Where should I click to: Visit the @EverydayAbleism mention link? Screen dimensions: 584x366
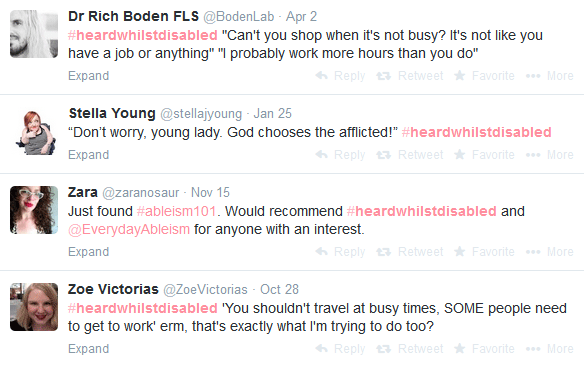tap(129, 230)
